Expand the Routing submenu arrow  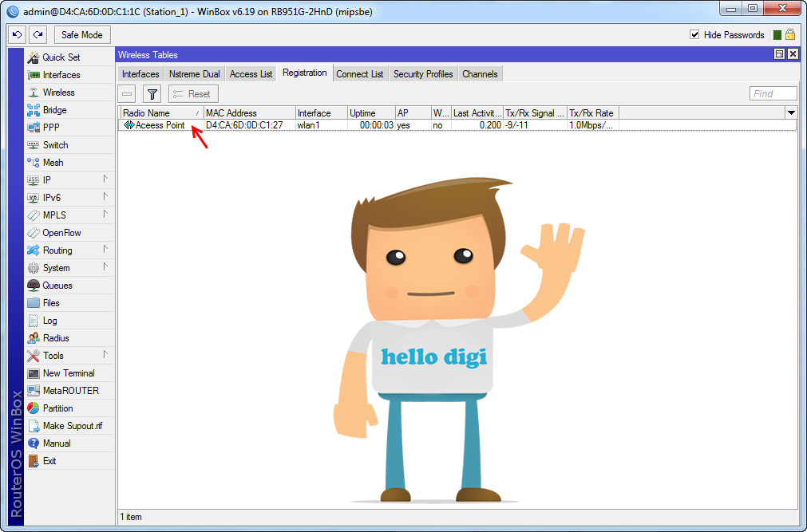(105, 249)
